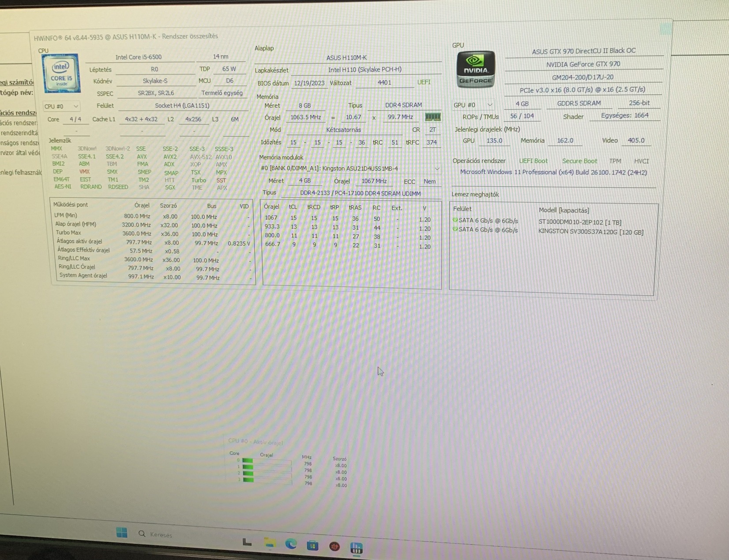Open the GPU #0 selector dropdown
This screenshot has width=729, height=560.
click(x=473, y=105)
